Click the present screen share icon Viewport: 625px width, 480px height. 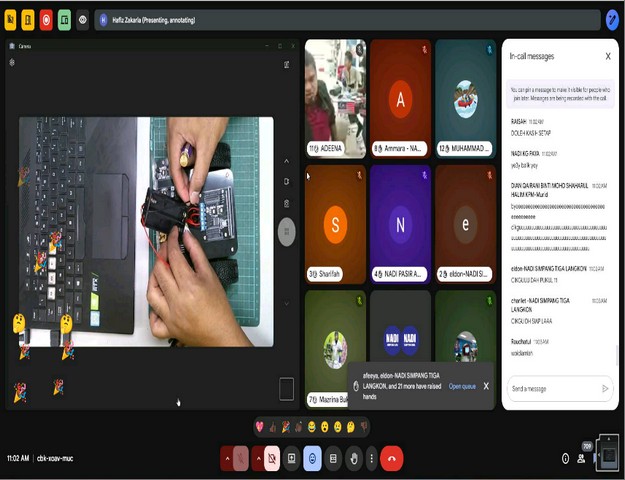[x=292, y=458]
